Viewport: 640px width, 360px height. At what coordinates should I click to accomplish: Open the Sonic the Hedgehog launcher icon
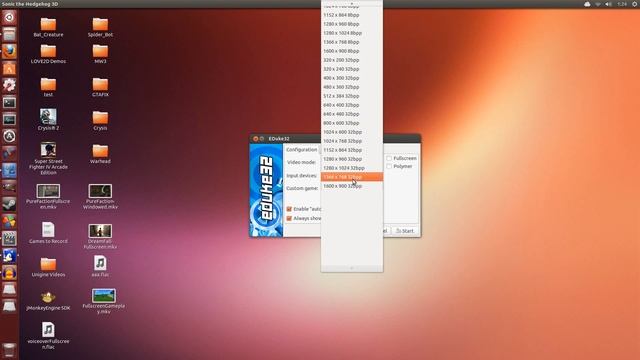(x=9, y=256)
